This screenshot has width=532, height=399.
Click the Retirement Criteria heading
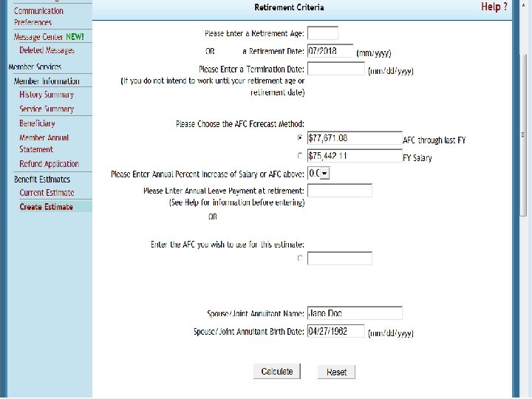coord(289,7)
